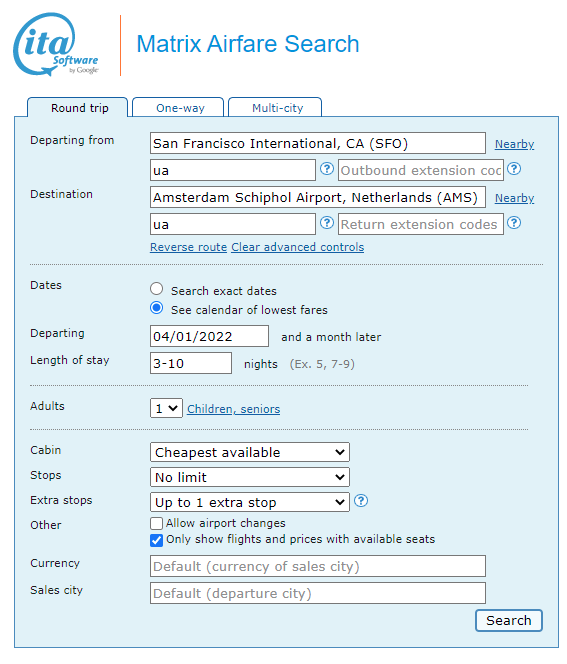Enable Allow airport changes checkbox
The height and width of the screenshot is (664, 567).
coord(157,523)
